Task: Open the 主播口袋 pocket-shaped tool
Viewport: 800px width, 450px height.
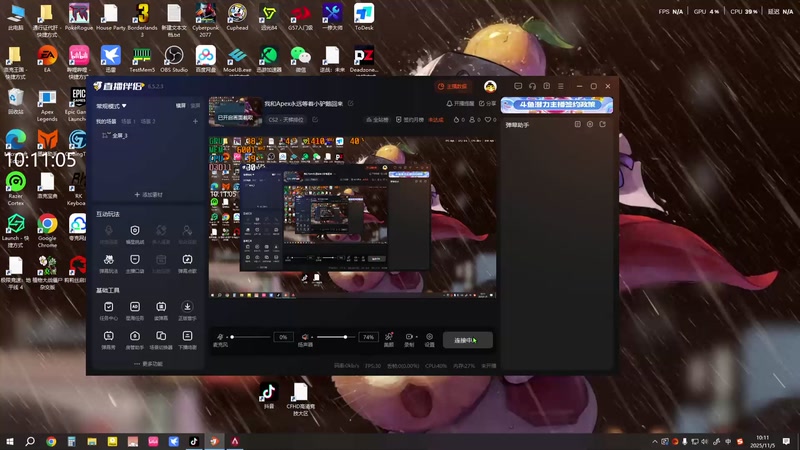Action: tap(135, 264)
